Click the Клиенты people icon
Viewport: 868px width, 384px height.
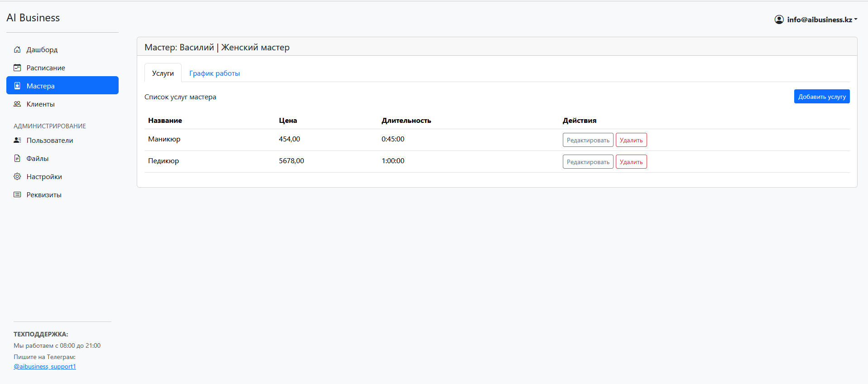(x=17, y=104)
